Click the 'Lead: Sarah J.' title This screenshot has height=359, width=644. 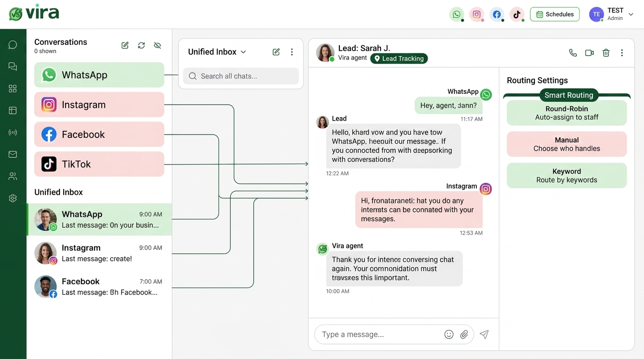click(x=364, y=48)
